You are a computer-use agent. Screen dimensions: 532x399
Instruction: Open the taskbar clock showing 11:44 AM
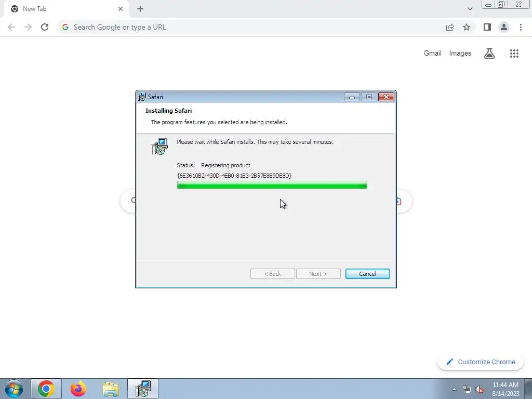coord(506,389)
